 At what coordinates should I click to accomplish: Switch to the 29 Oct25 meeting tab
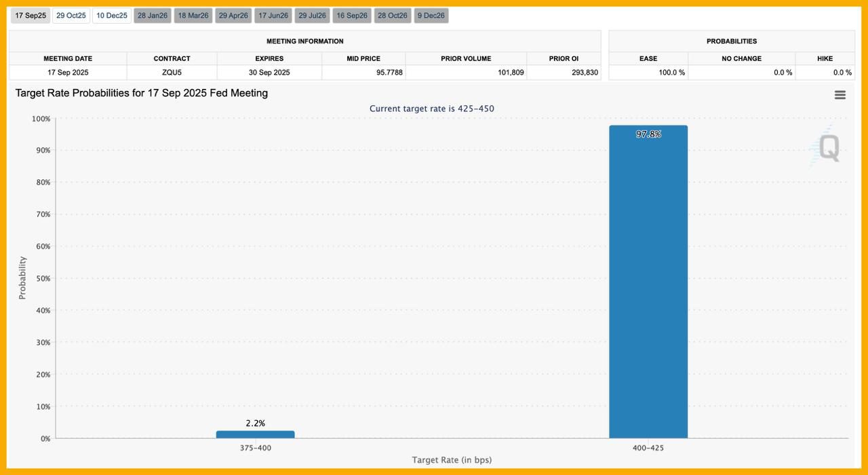point(71,16)
